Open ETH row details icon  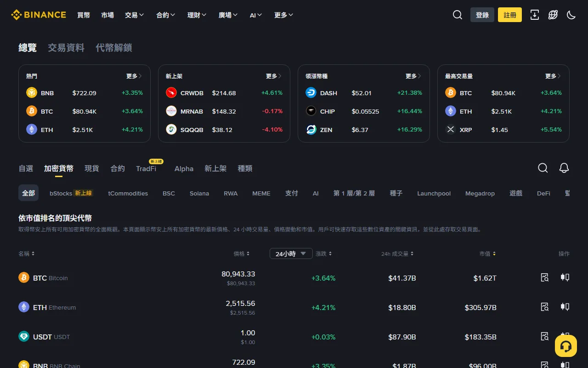(x=545, y=307)
